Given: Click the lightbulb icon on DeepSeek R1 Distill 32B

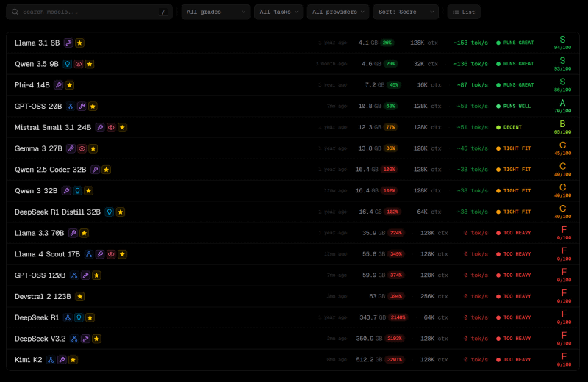Looking at the screenshot, I should click(110, 212).
